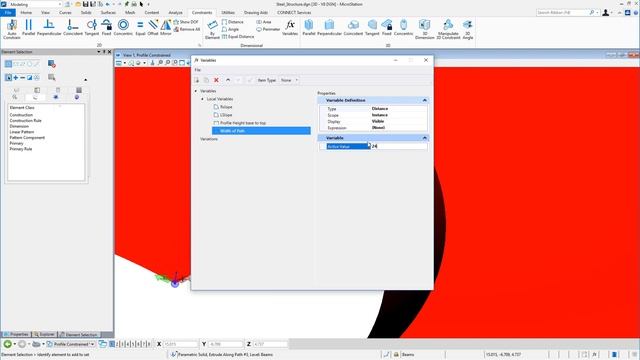The width and height of the screenshot is (640, 360).
Task: Click the Subtract selection mode minus icon
Action: [x=22, y=78]
